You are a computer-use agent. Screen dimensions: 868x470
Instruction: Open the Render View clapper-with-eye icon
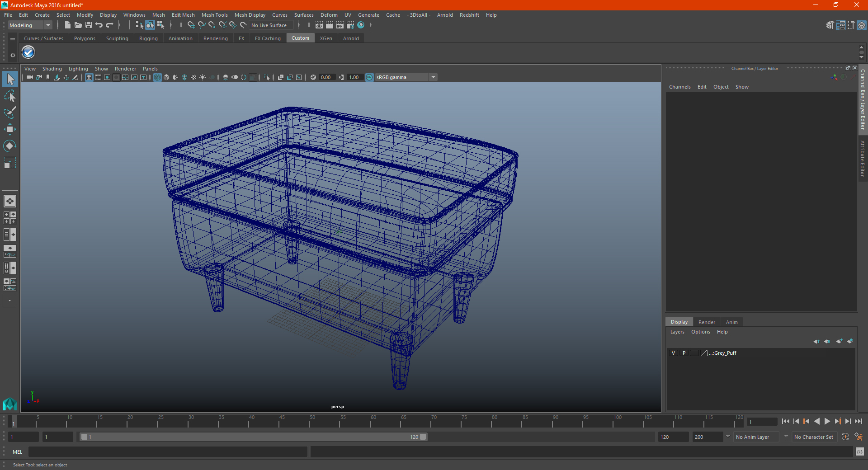(319, 25)
